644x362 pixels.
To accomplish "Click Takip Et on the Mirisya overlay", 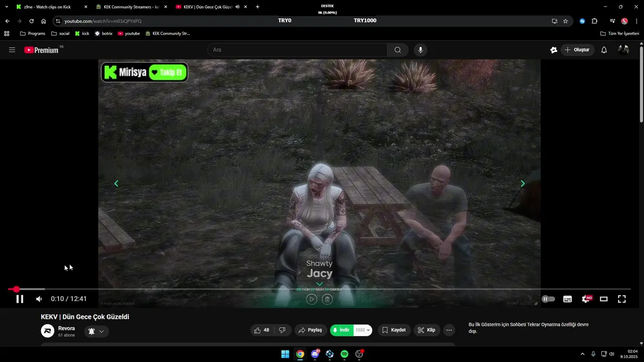I will (x=169, y=72).
